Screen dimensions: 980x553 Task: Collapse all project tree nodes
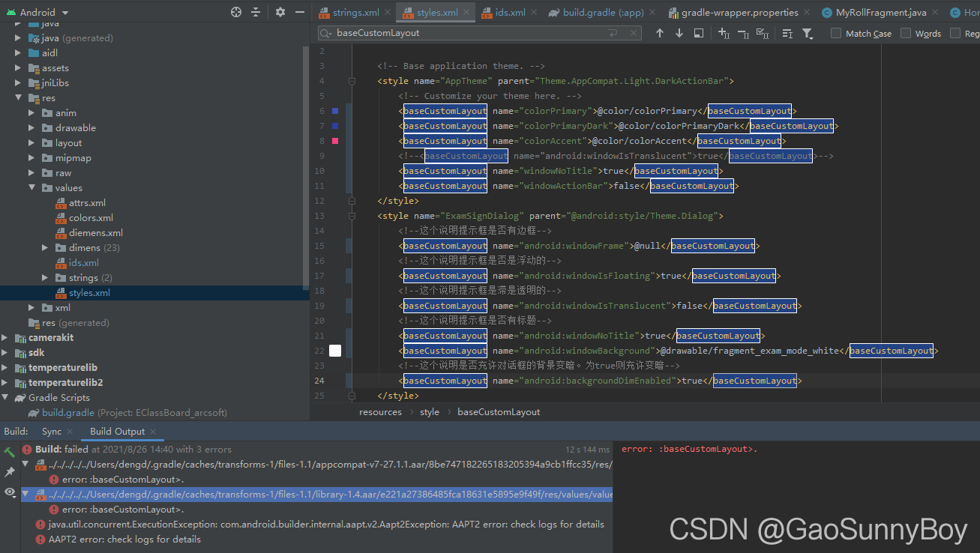tap(256, 12)
